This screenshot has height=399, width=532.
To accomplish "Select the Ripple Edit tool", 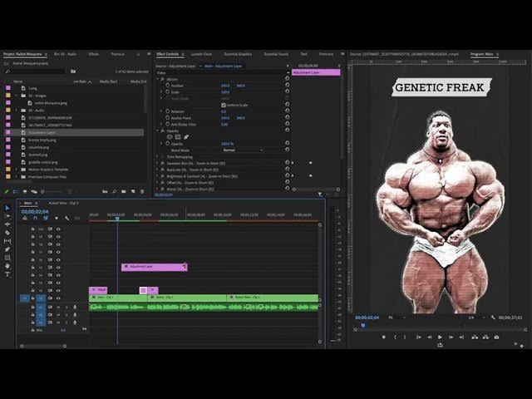I will (7, 224).
